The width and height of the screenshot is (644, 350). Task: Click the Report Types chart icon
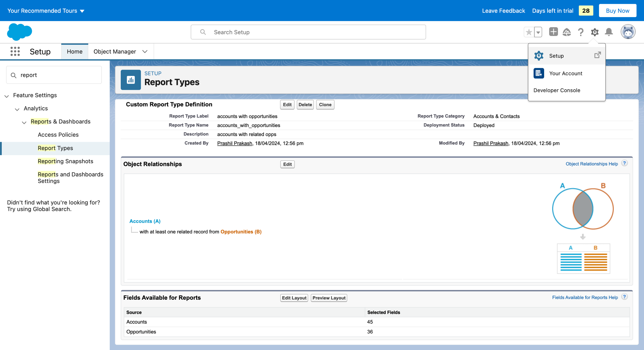click(131, 80)
